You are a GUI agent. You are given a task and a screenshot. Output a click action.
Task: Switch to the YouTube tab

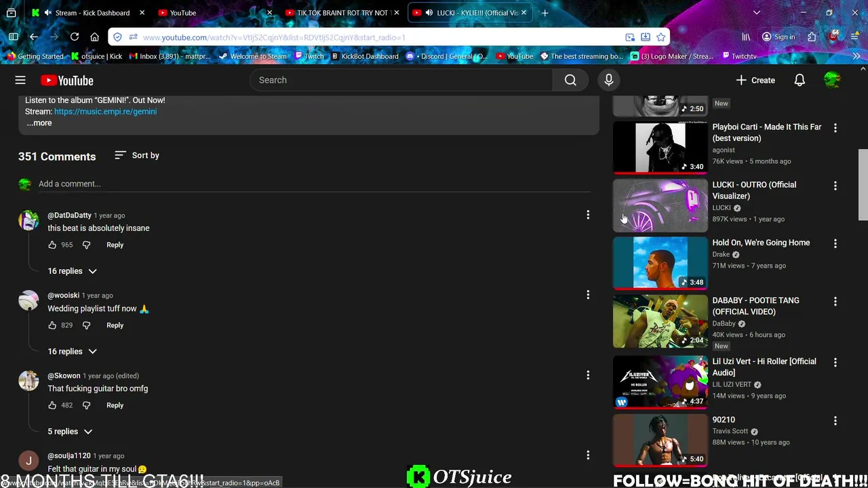214,13
